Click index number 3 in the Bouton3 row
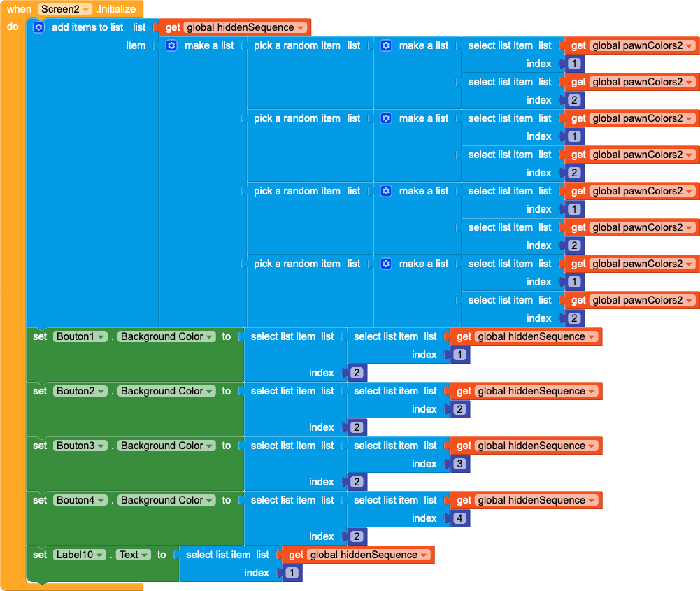 click(x=459, y=464)
